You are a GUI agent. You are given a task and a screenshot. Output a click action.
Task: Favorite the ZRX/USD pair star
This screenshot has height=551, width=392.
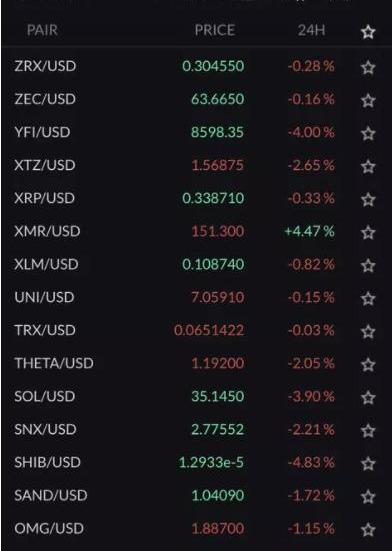[x=368, y=67]
